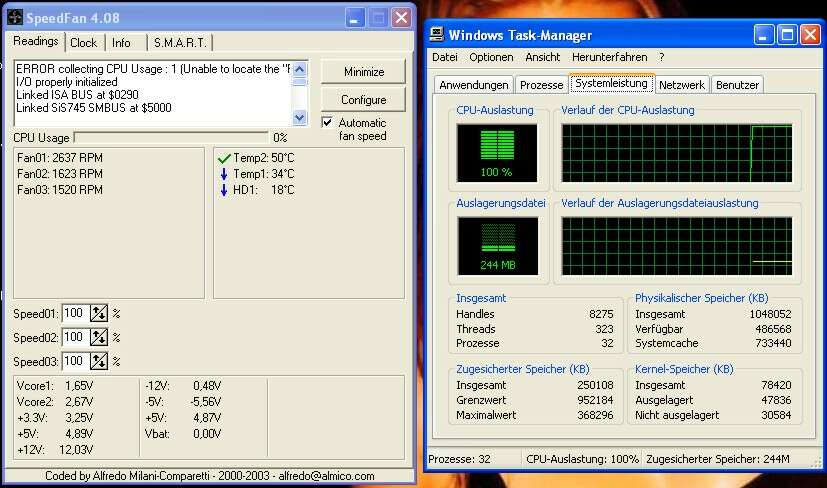Switch to the Clock tab
The width and height of the screenshot is (827, 488).
tap(84, 43)
